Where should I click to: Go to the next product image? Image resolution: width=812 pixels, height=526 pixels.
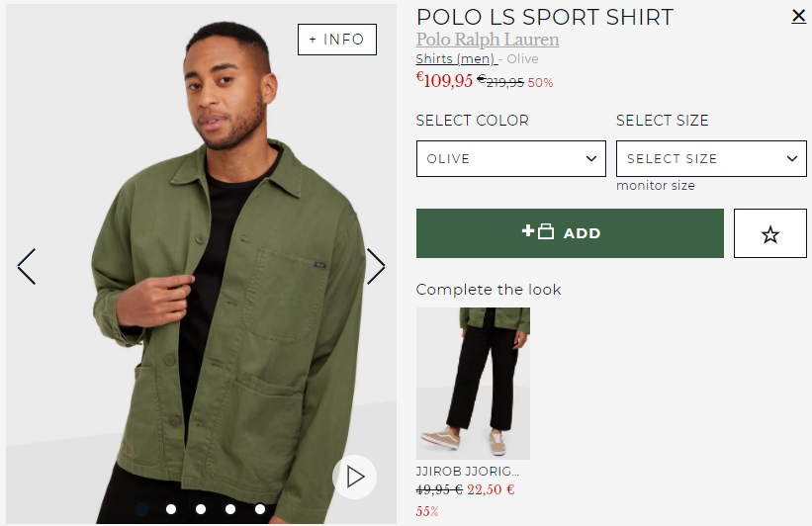(376, 267)
